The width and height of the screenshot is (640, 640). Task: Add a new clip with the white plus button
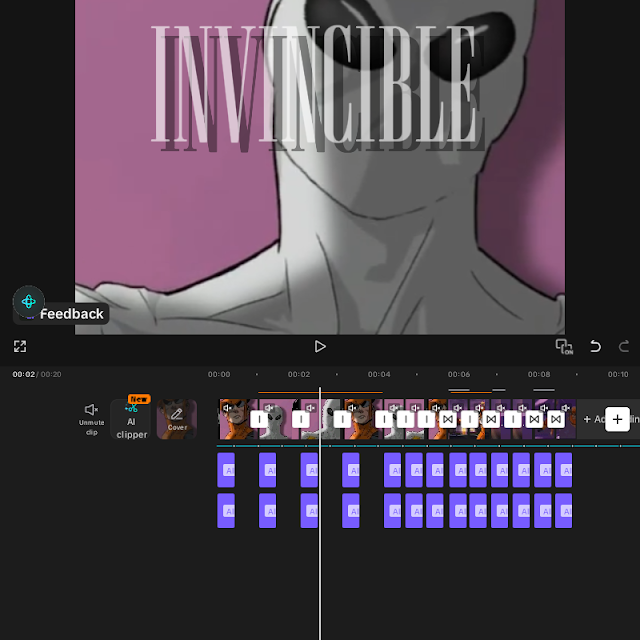[x=617, y=419]
